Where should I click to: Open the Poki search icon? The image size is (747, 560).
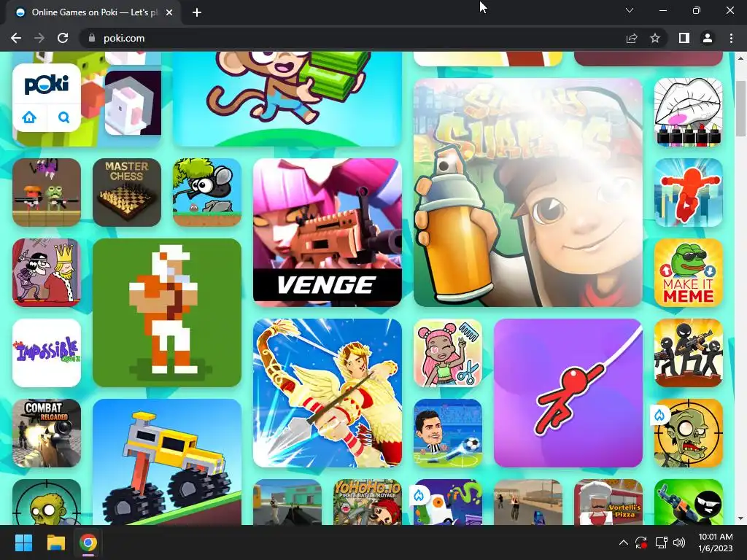coord(63,117)
